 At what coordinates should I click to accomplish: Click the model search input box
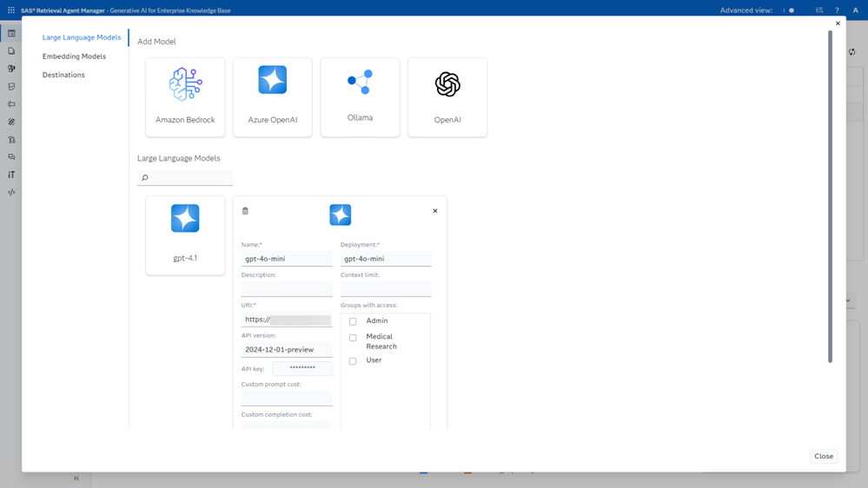pos(185,178)
